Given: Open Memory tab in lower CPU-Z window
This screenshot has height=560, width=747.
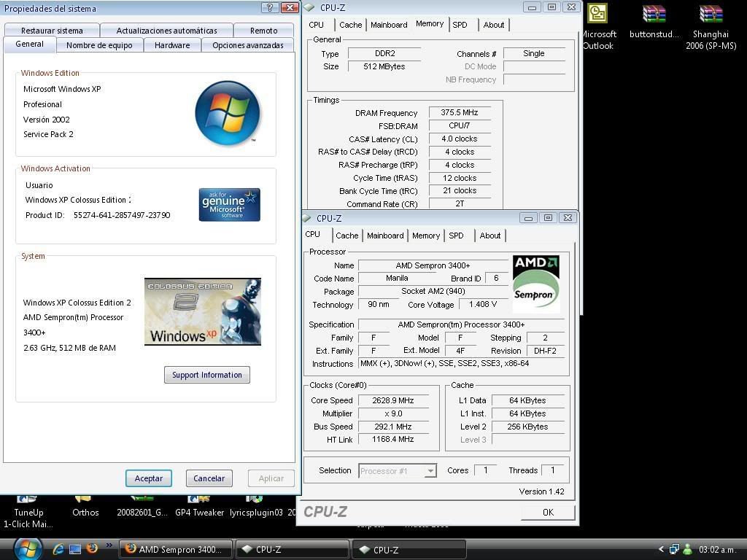Looking at the screenshot, I should coord(426,236).
